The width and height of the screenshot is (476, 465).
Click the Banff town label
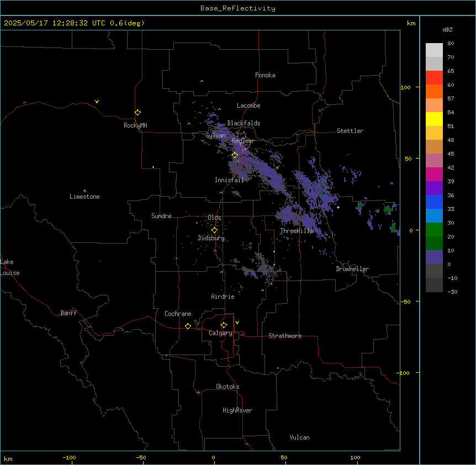point(68,313)
